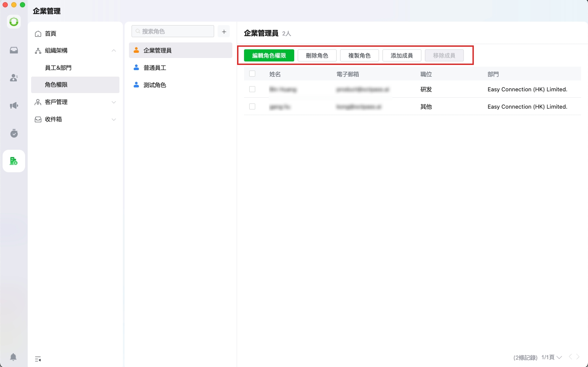Screen dimensions: 588x367
Task: Open the stopwatch task icon in rail
Action: click(14, 133)
